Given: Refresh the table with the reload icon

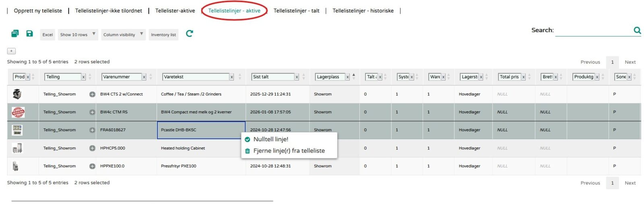Looking at the screenshot, I should (x=189, y=34).
